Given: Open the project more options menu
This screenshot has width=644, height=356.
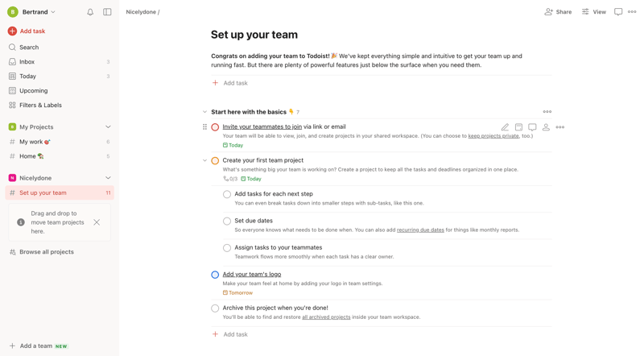Looking at the screenshot, I should [x=632, y=12].
